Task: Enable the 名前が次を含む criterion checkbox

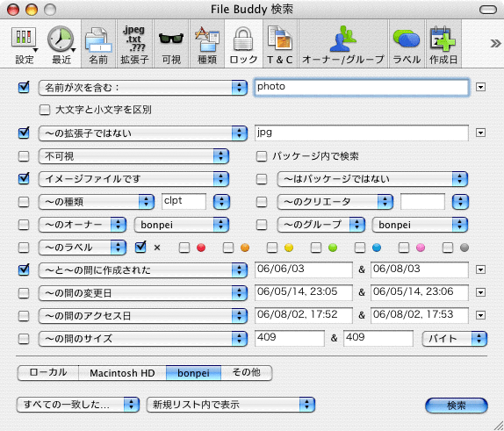Action: click(24, 87)
